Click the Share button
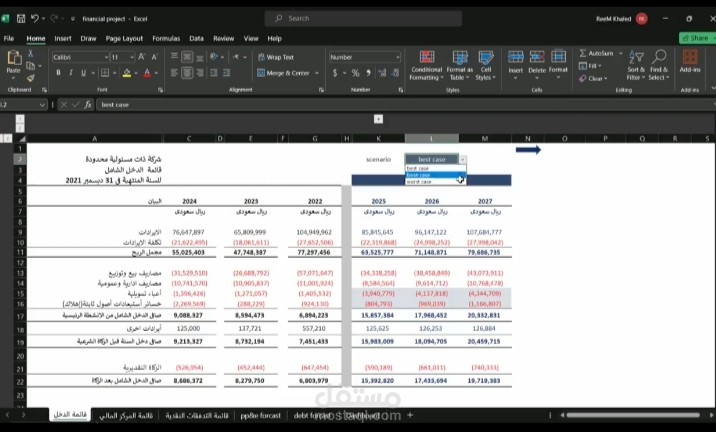 (x=697, y=38)
